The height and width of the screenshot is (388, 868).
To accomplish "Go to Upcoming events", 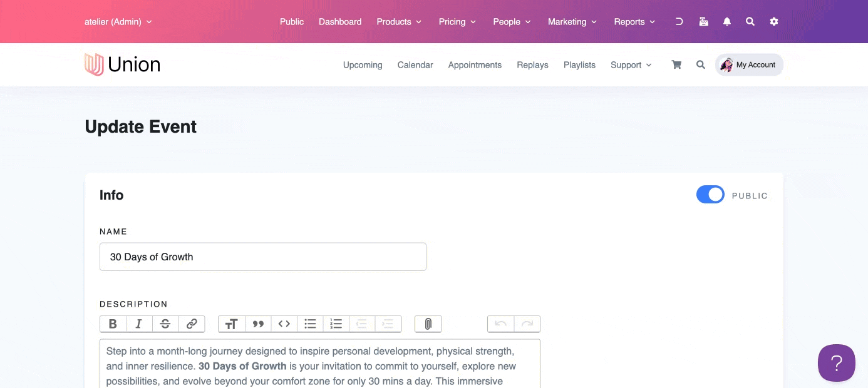I will [x=363, y=64].
